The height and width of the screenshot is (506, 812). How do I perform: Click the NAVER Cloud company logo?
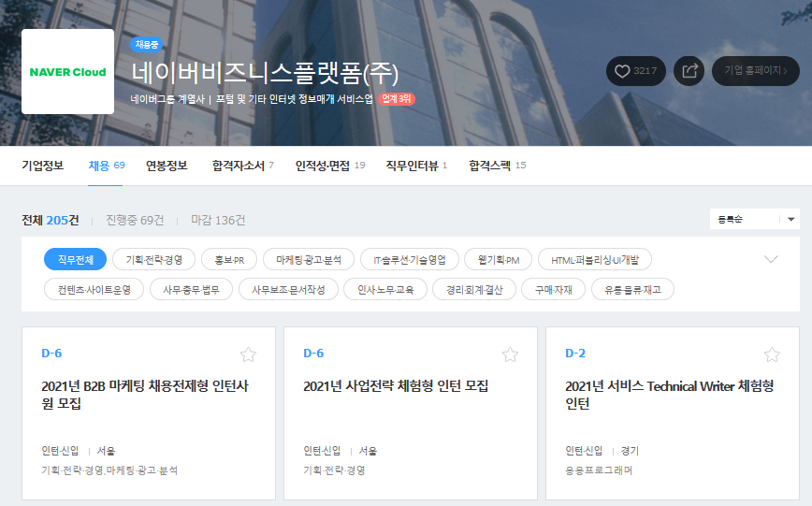pyautogui.click(x=67, y=72)
